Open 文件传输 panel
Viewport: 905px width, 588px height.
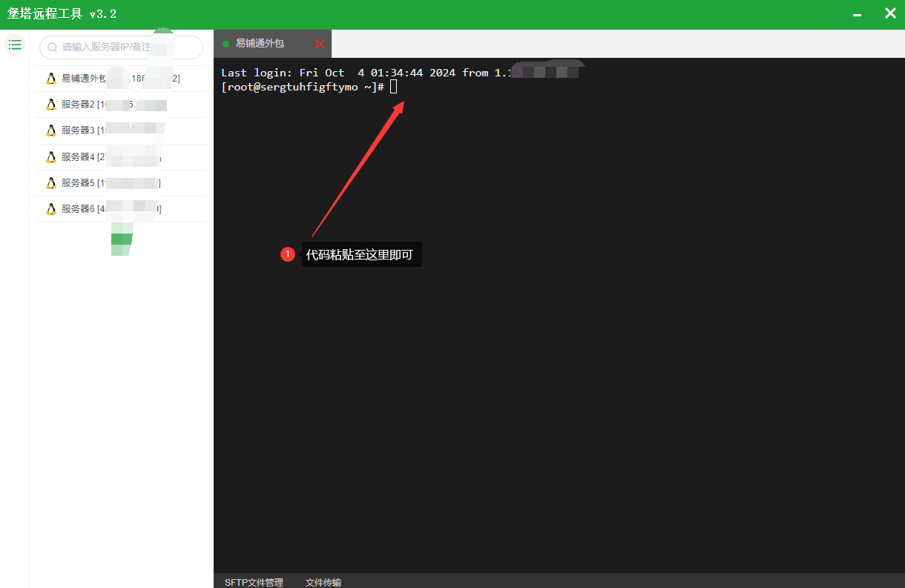(323, 582)
